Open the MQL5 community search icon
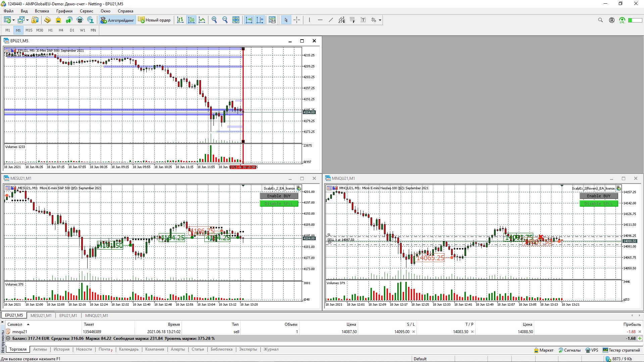The width and height of the screenshot is (644, 362). (90, 20)
